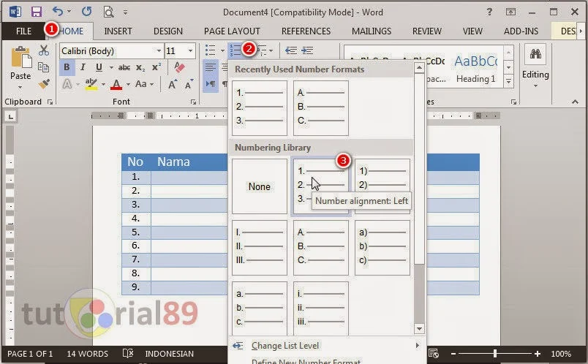
Task: Click the Align Left icon
Action: 211,67
